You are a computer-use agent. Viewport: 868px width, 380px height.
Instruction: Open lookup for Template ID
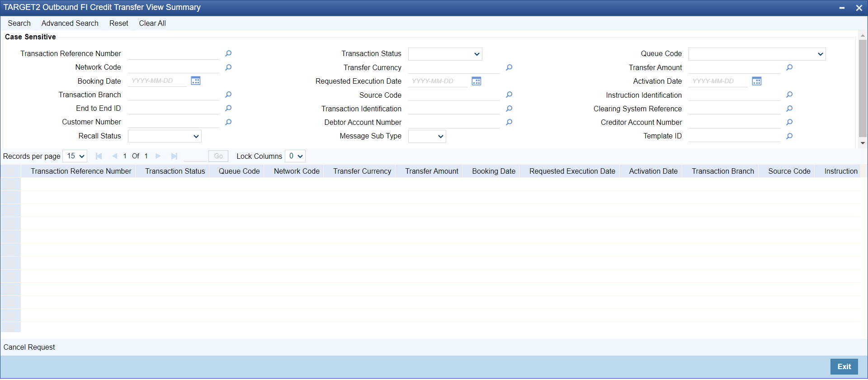[789, 136]
